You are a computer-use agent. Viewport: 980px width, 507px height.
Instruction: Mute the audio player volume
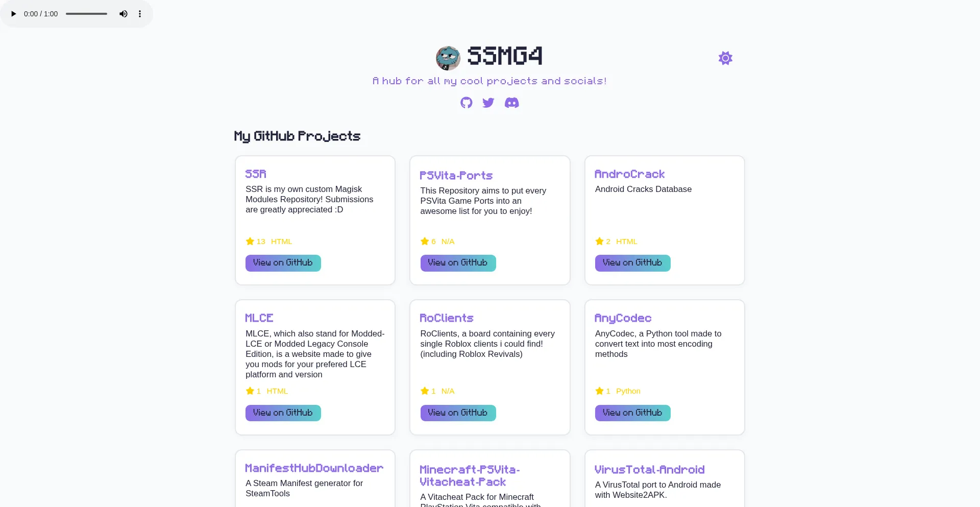124,14
